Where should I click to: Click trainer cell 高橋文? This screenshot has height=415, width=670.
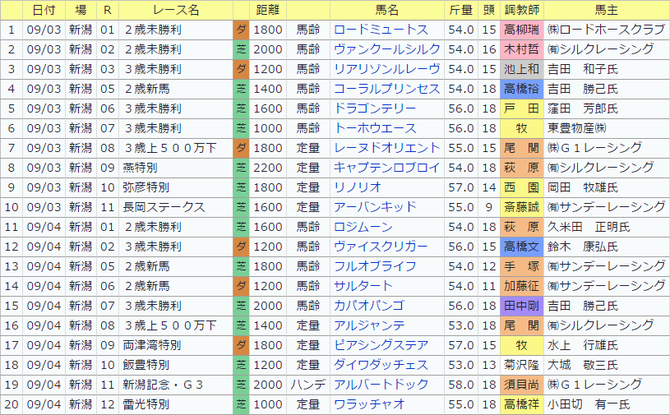(522, 247)
